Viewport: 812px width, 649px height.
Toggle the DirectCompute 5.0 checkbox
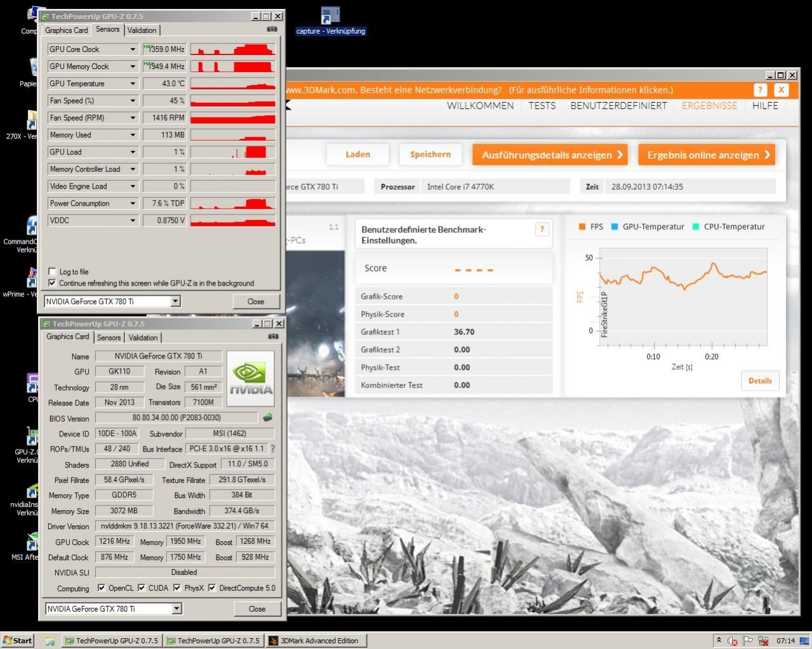pyautogui.click(x=212, y=587)
